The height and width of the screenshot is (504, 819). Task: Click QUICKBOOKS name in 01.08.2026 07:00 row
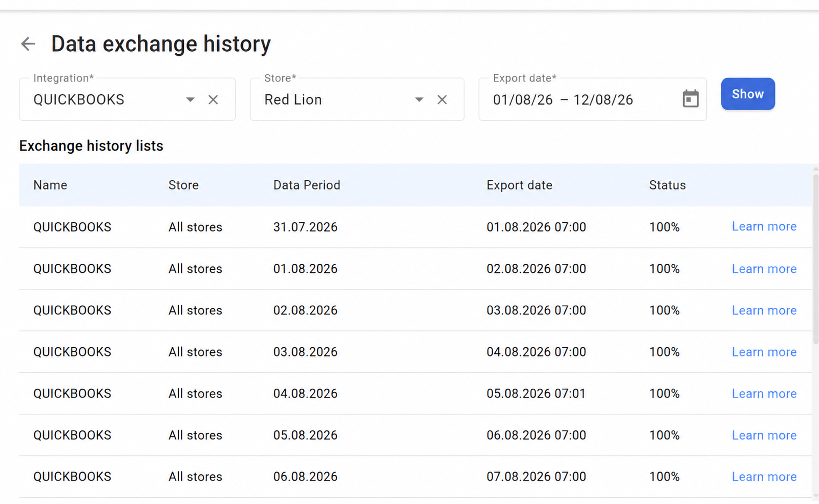point(72,227)
